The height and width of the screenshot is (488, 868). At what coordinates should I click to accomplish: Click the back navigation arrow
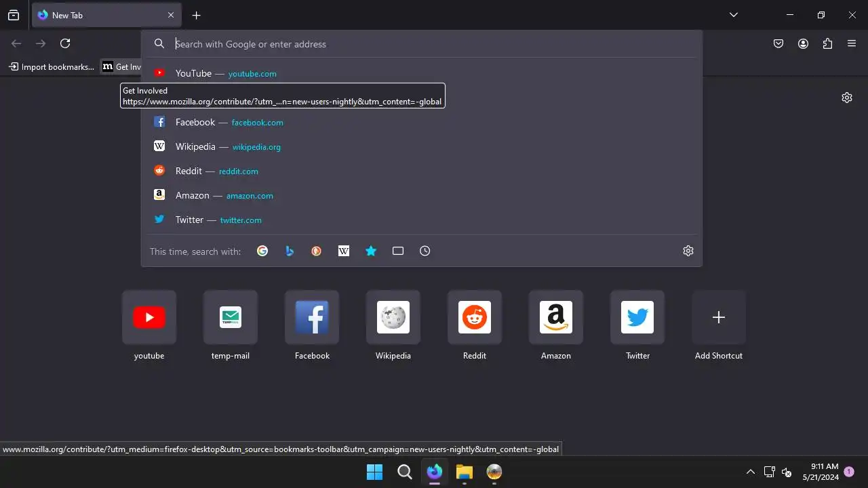coord(16,43)
